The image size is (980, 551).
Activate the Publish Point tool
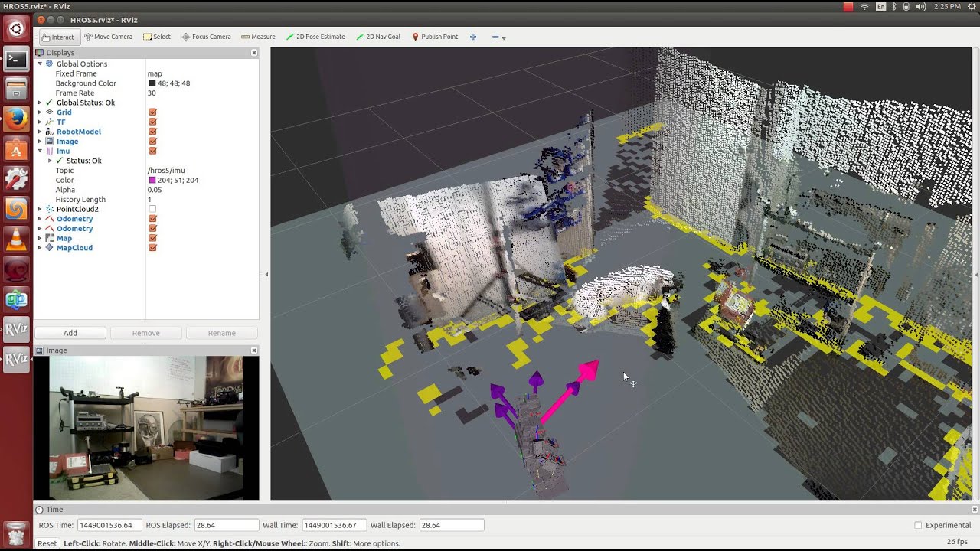435,37
